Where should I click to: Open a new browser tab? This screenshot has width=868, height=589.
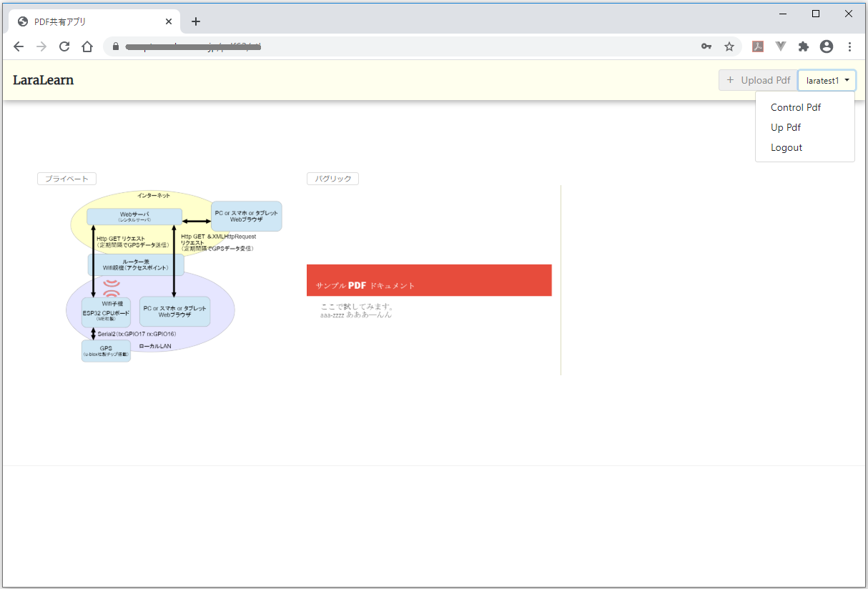tap(196, 21)
